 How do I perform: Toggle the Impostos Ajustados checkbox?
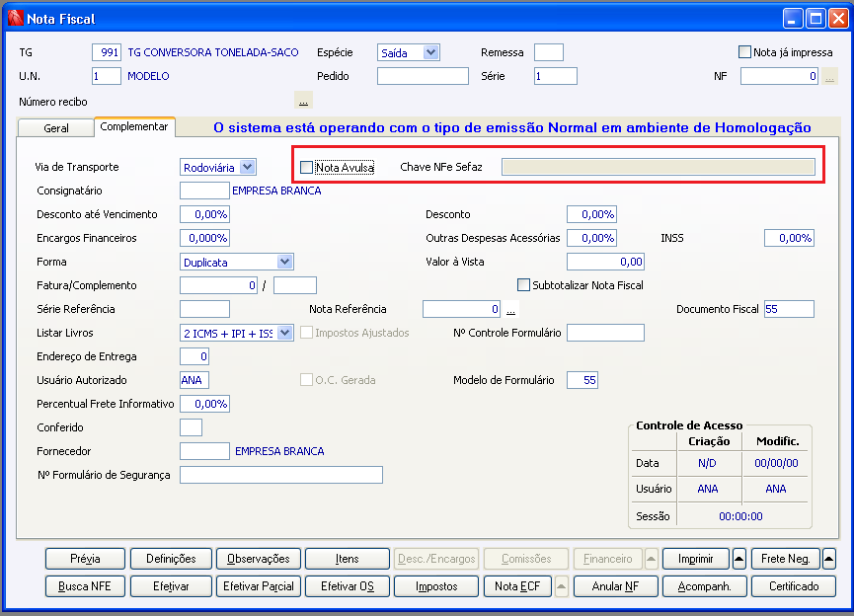[307, 333]
